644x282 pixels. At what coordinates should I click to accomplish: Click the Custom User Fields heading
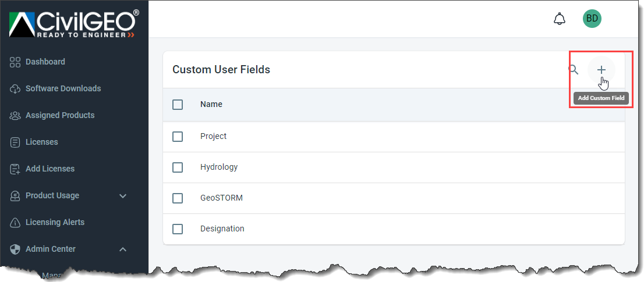point(221,70)
